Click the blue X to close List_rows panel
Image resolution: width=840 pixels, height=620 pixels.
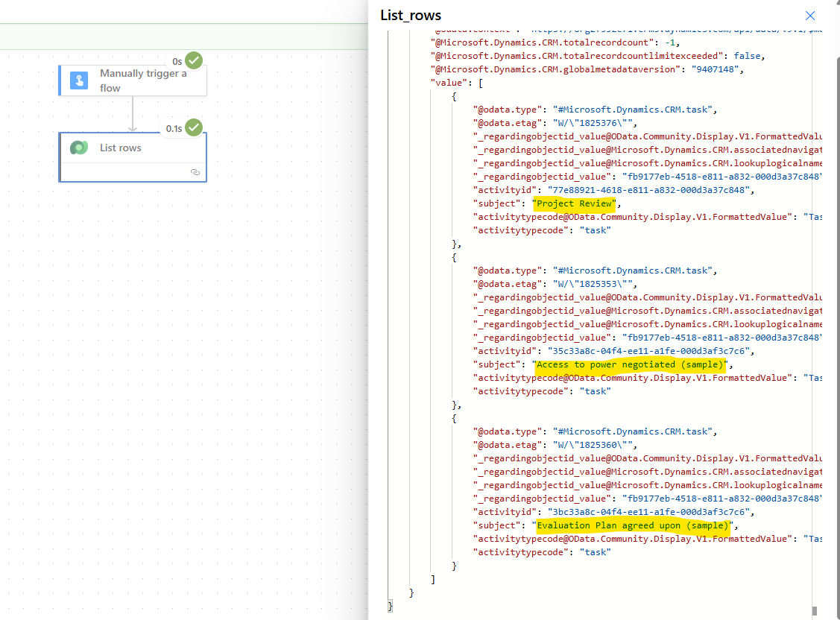pyautogui.click(x=810, y=16)
